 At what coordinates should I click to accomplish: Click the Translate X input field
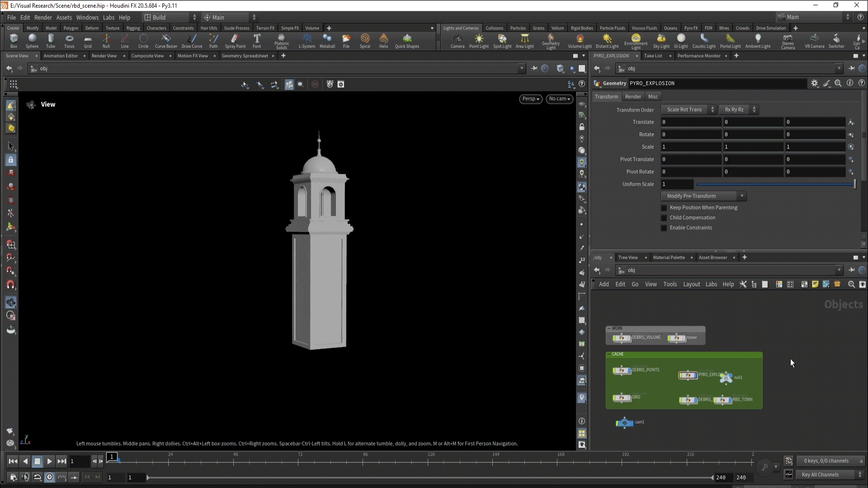coord(690,122)
